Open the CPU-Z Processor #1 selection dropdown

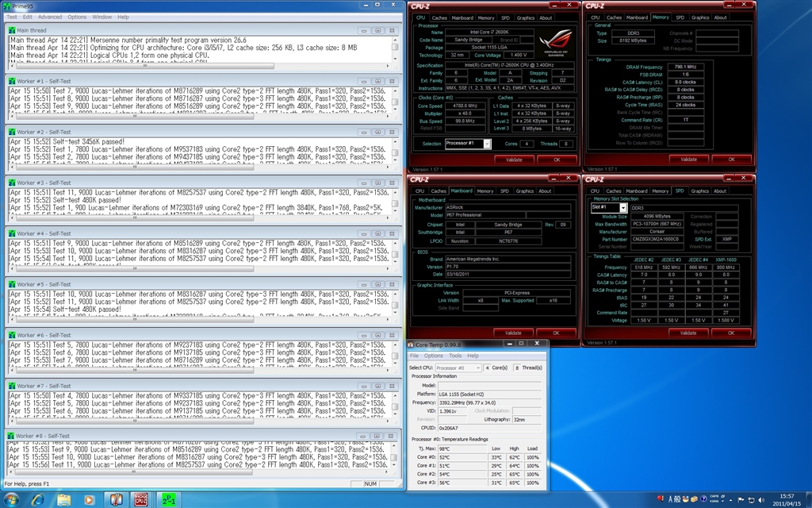click(487, 144)
